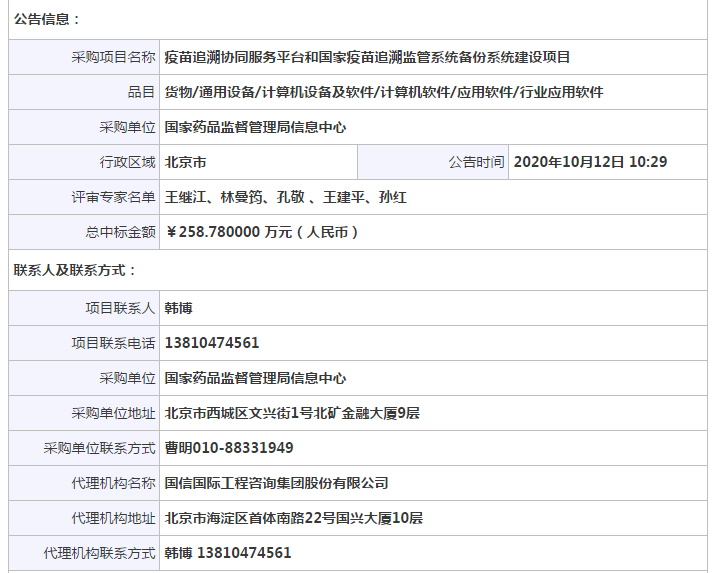Screen dimensions: 713x573
Task: Click purchaser contact 曹明010-88331949
Action: 229,448
